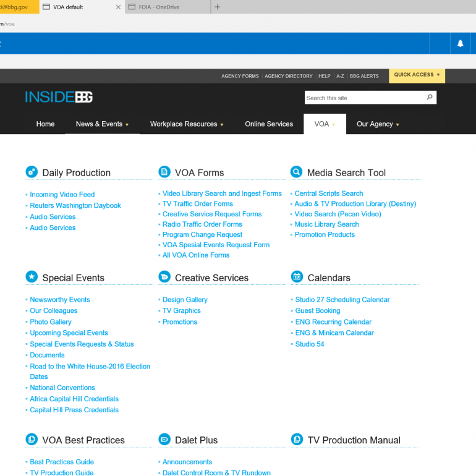Open Studio 27 Scheduling Calendar link
476x476 pixels.
coord(342,300)
